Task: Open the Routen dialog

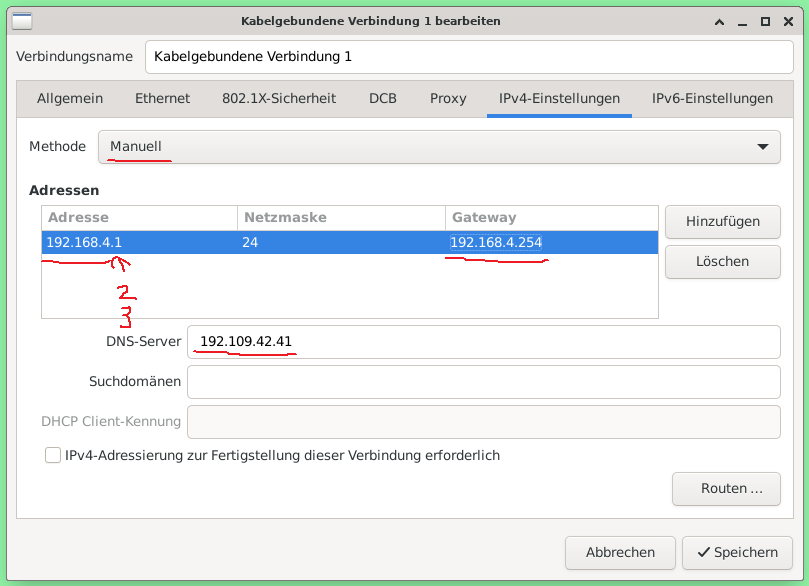Action: coord(726,489)
